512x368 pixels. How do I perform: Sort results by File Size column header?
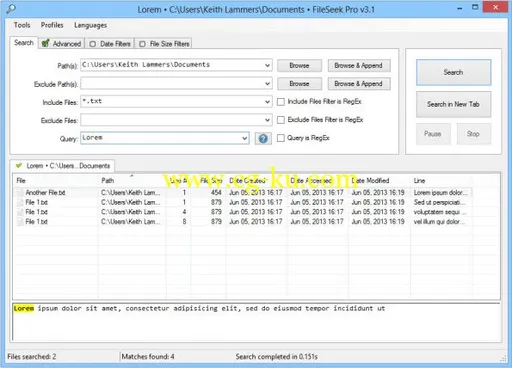[208, 181]
